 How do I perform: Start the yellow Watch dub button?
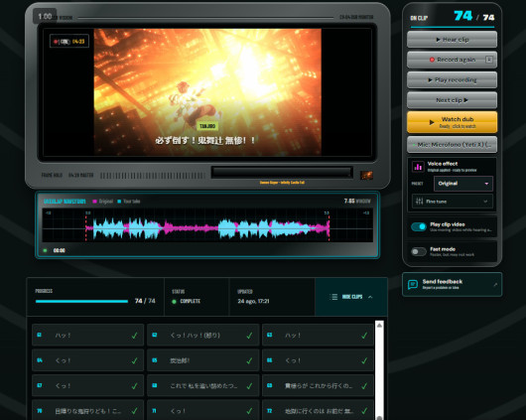coord(452,122)
